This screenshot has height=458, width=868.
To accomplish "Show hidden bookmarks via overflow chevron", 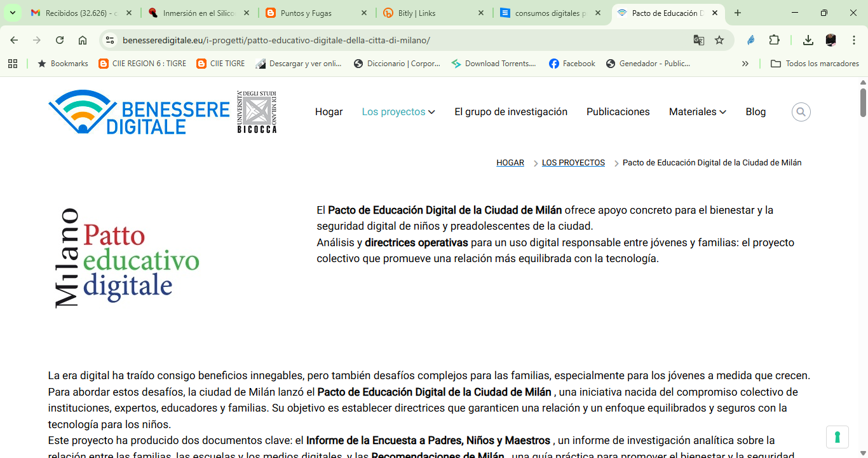I will [746, 63].
